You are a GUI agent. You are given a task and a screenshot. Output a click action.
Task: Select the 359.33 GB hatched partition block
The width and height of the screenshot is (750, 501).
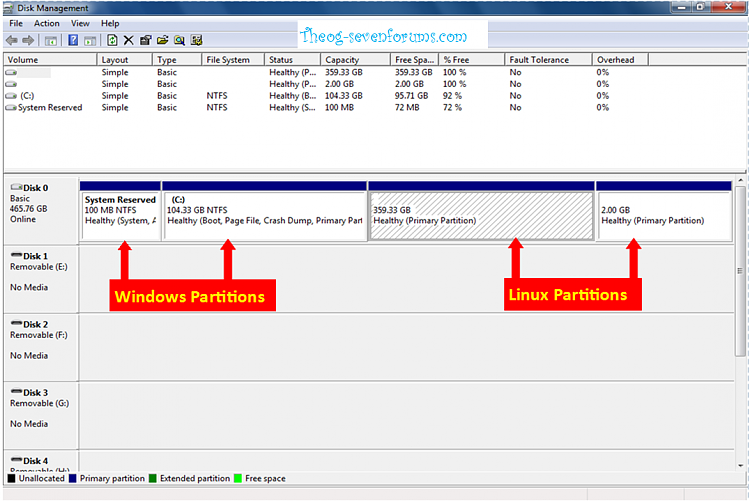pos(482,211)
